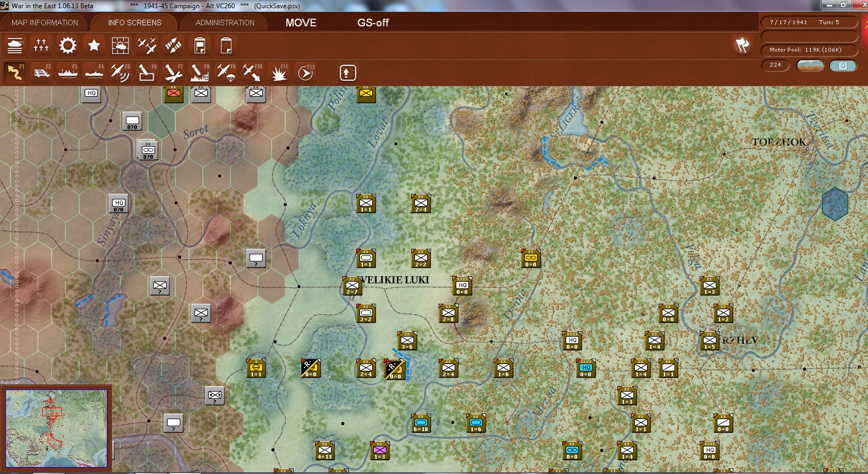Click the tank with lines icon
Screen dimensions: 868x474
pos(15,45)
